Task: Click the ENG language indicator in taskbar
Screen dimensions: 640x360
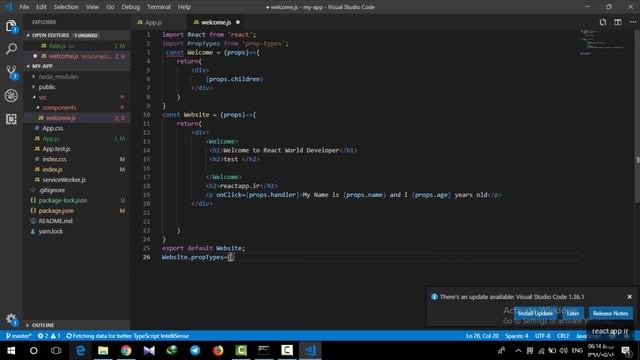Action: (577, 351)
